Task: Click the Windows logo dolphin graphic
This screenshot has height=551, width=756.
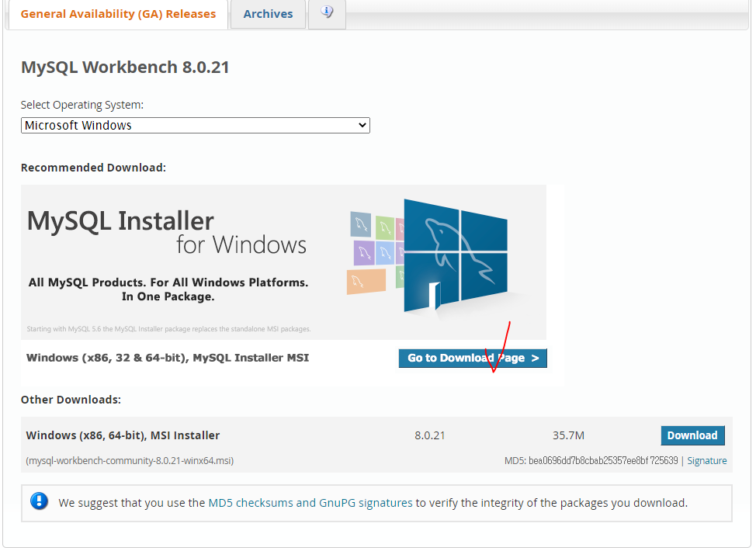Action: click(x=456, y=256)
